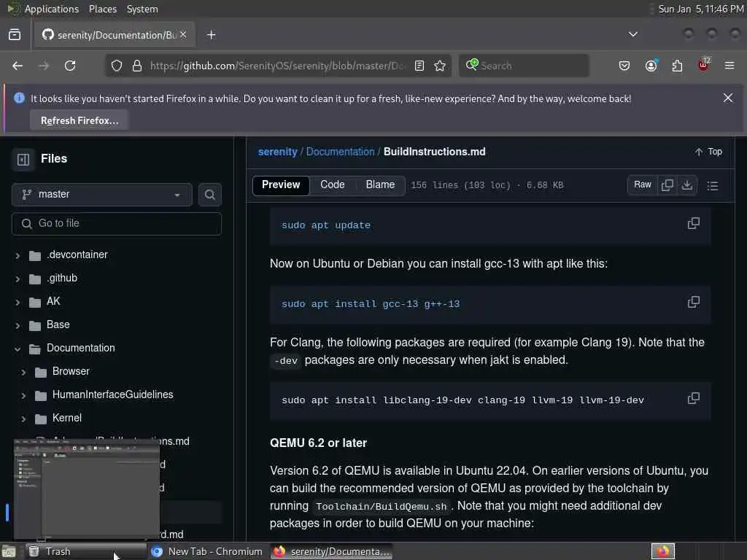Open the Raw file view
The image size is (747, 560).
(x=642, y=184)
